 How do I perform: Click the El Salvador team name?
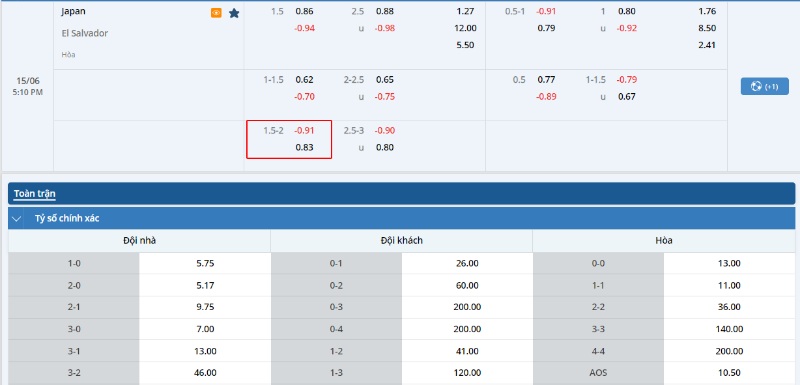point(85,33)
